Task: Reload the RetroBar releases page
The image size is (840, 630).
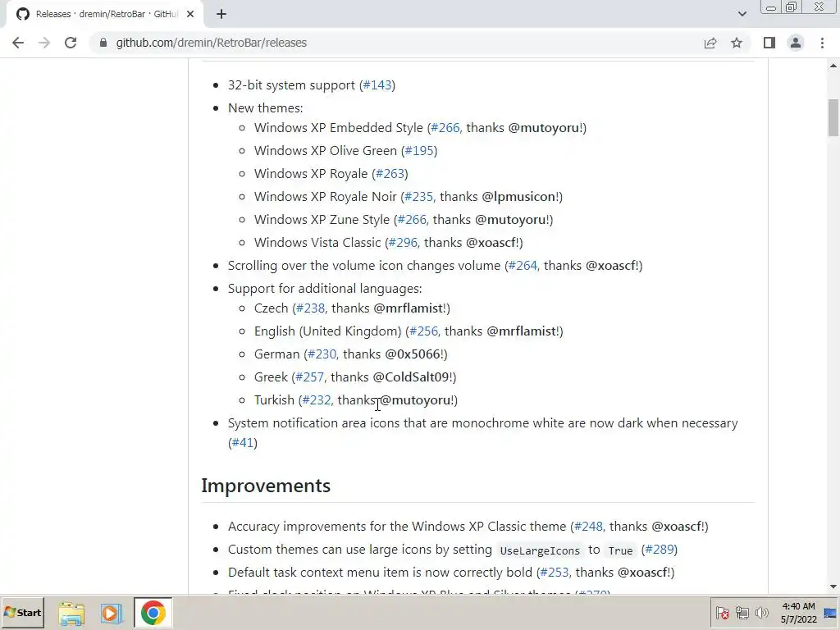Action: [x=71, y=43]
